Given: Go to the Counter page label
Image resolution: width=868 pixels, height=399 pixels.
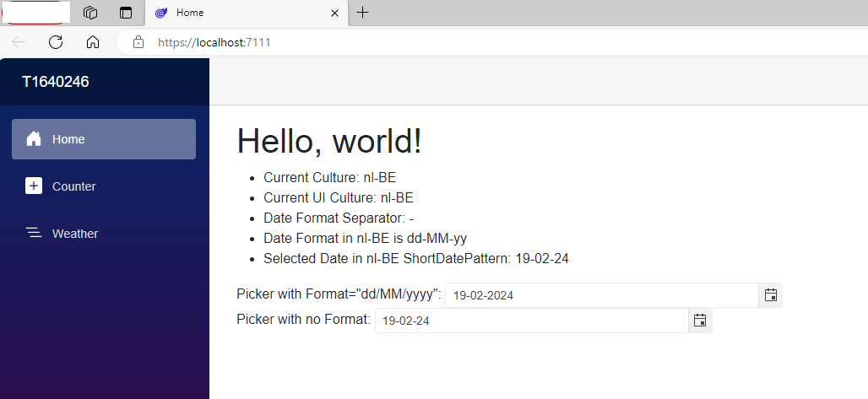Looking at the screenshot, I should coord(74,186).
